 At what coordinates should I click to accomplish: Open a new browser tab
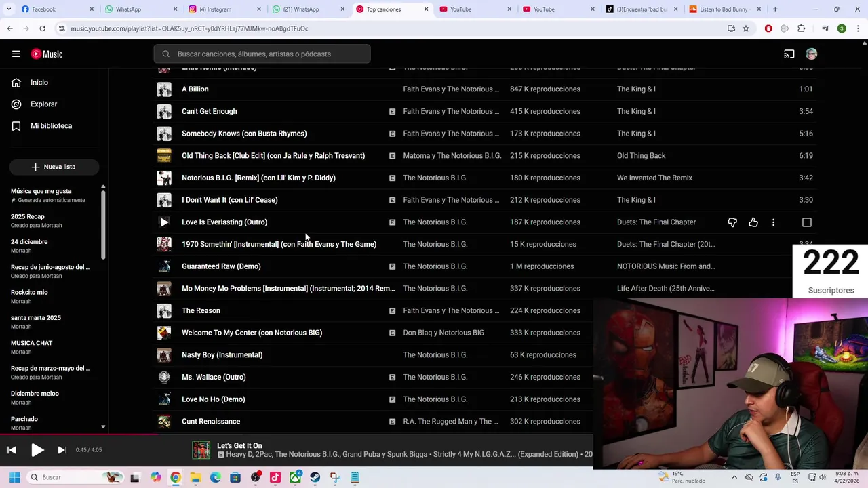pos(775,9)
